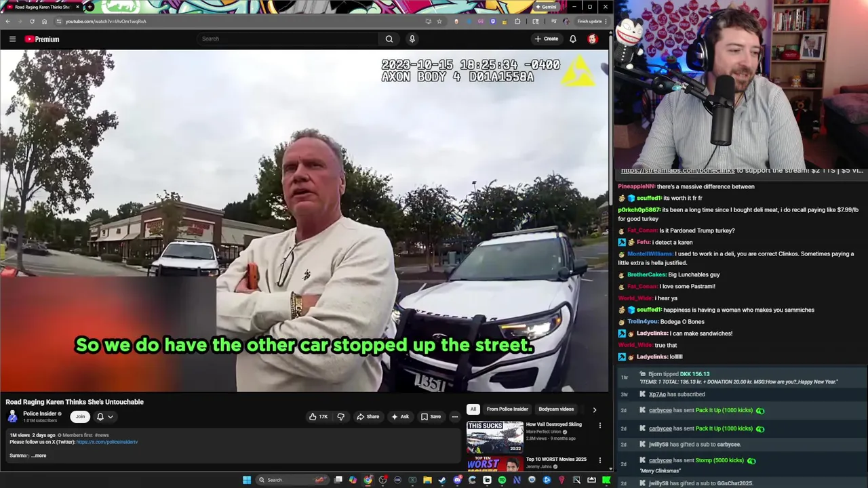The height and width of the screenshot is (488, 868).
Task: Open the YouTube account avatar menu
Action: click(x=593, y=39)
